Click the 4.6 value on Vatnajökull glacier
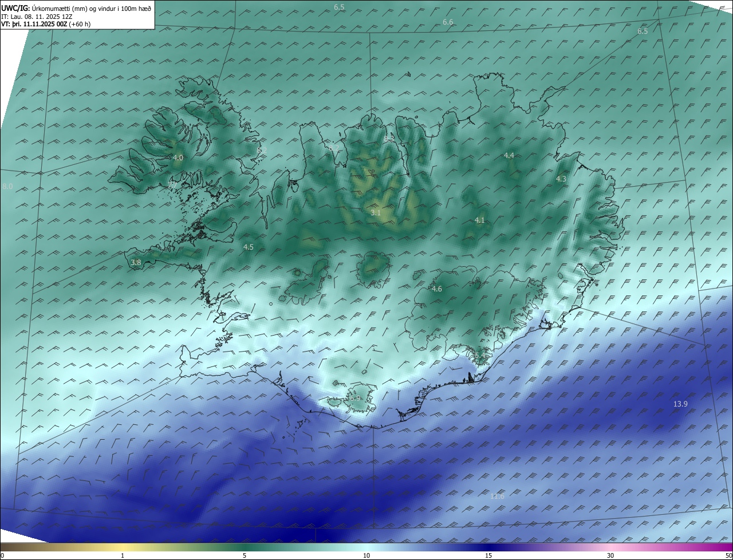The image size is (733, 560). 437,289
